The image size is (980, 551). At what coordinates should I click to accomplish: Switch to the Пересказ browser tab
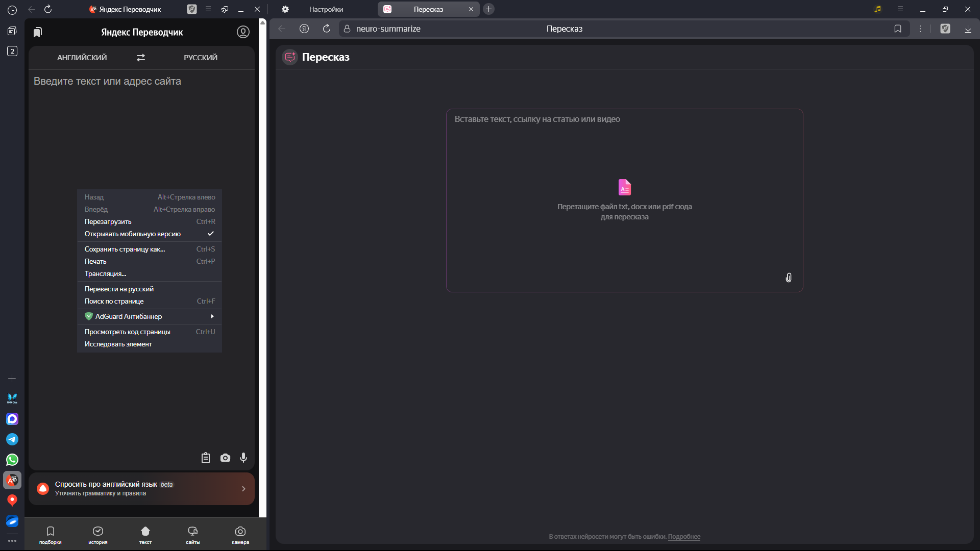(428, 9)
